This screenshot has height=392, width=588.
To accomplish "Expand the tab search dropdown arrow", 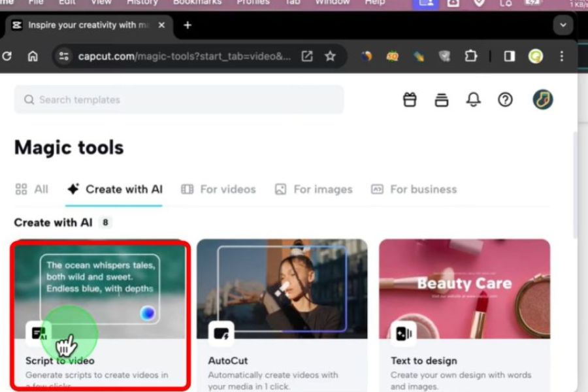I will click(563, 25).
